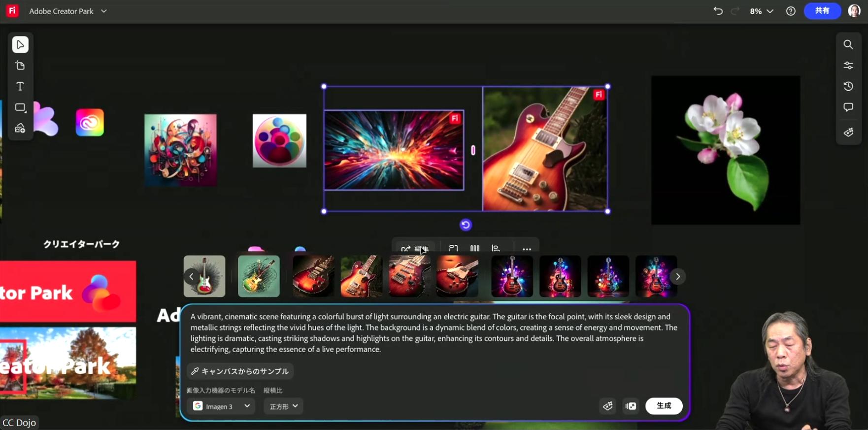Click the rotate handle below the selection
This screenshot has width=868, height=430.
point(466,225)
